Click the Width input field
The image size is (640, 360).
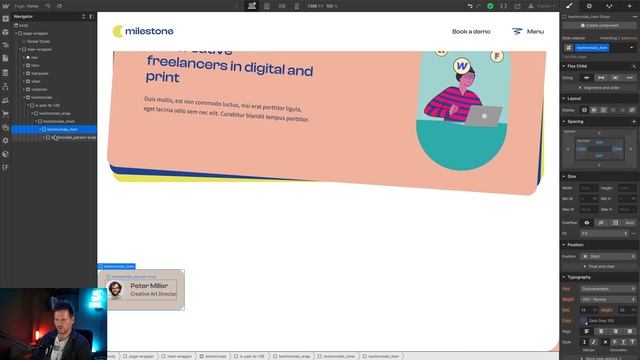[589, 188]
